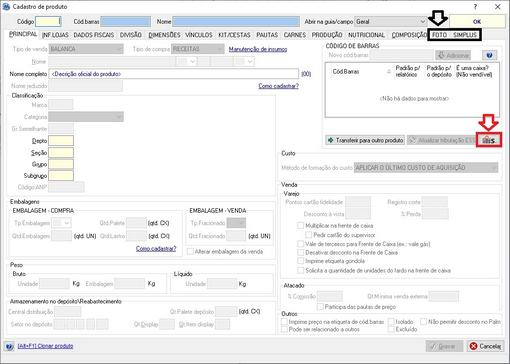Open the CARNES tab

[x=295, y=35]
